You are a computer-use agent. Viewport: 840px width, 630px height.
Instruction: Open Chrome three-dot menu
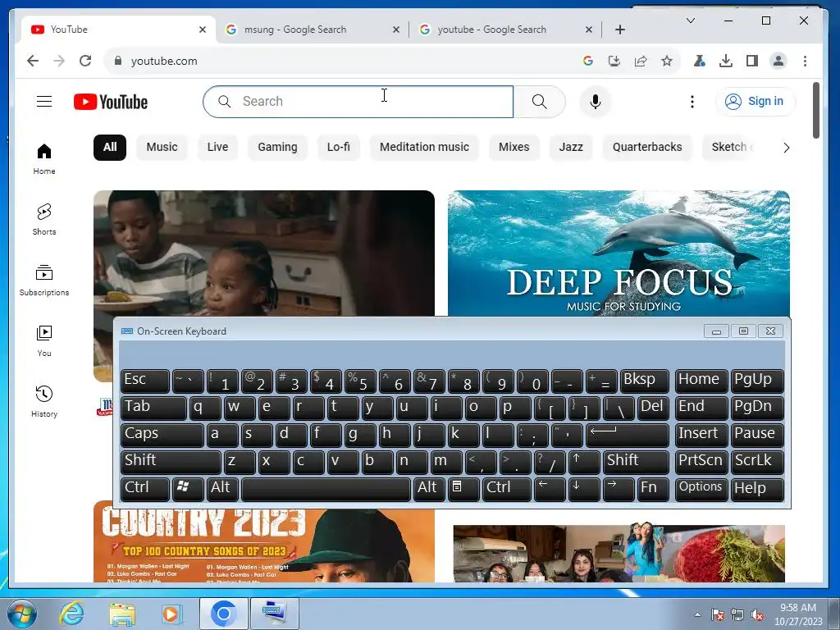coord(805,61)
